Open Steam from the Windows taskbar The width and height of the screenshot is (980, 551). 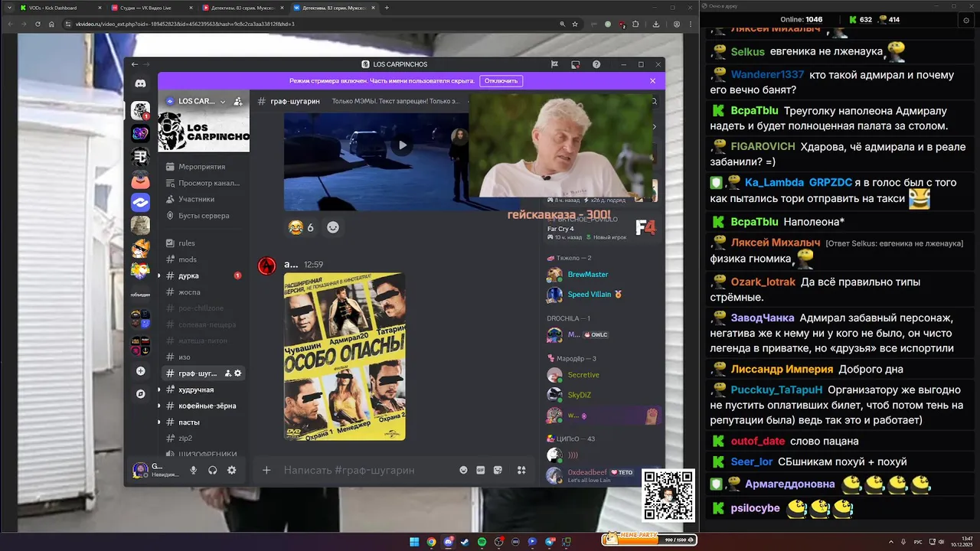(x=465, y=542)
